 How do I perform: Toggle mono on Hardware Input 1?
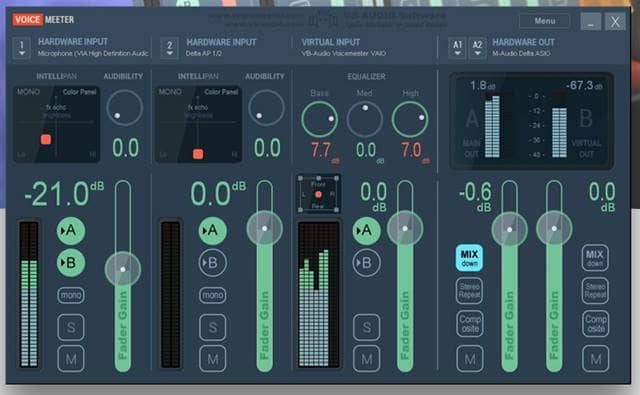(71, 295)
